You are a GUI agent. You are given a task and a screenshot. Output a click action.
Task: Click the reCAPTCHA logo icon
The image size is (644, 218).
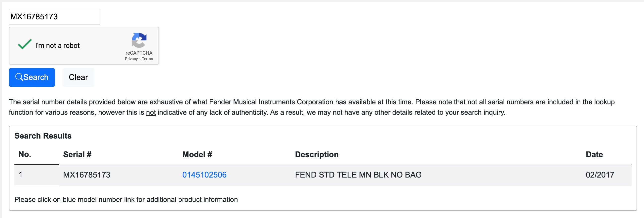[139, 40]
